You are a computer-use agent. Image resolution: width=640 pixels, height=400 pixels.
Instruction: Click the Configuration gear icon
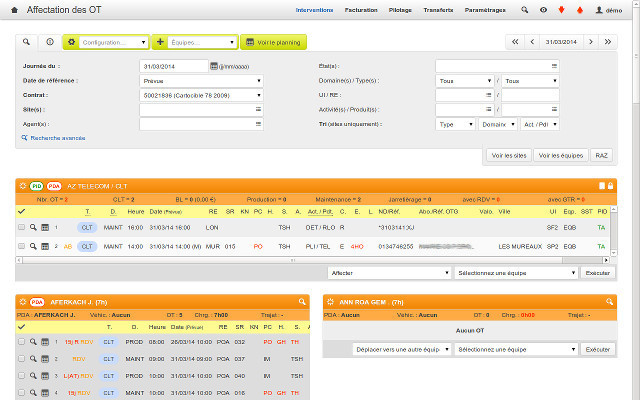71,42
